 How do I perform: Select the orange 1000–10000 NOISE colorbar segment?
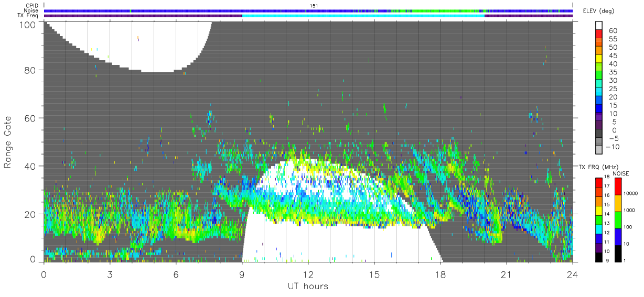[x=618, y=203]
